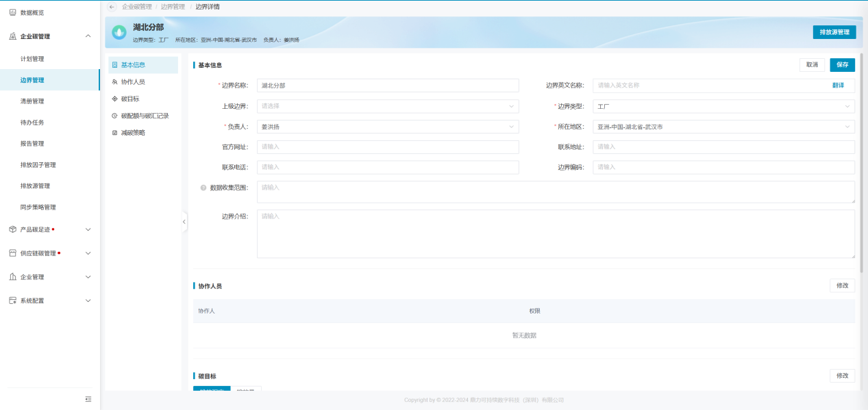Screen dimensions: 868x410
Task: Click the 产品碳足迹 cube icon
Action: (x=12, y=229)
